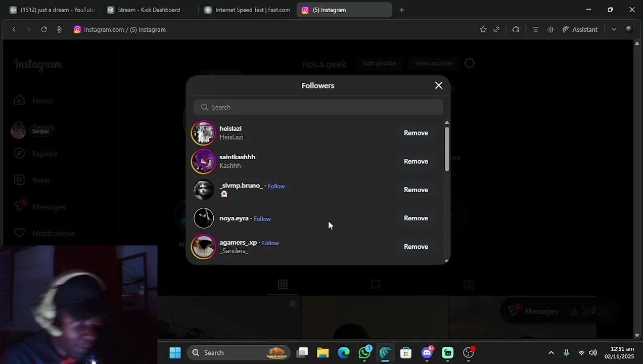
Task: Click the list lines icon in the browser toolbar
Action: coord(535,29)
